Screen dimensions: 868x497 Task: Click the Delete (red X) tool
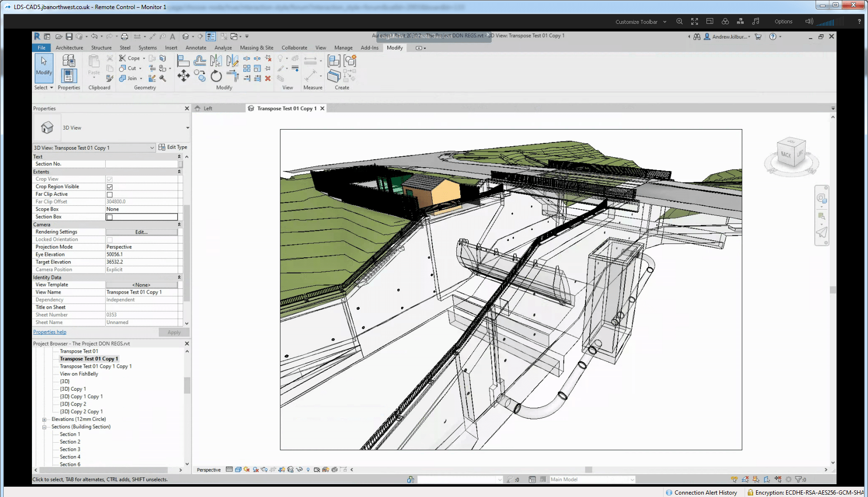click(268, 79)
